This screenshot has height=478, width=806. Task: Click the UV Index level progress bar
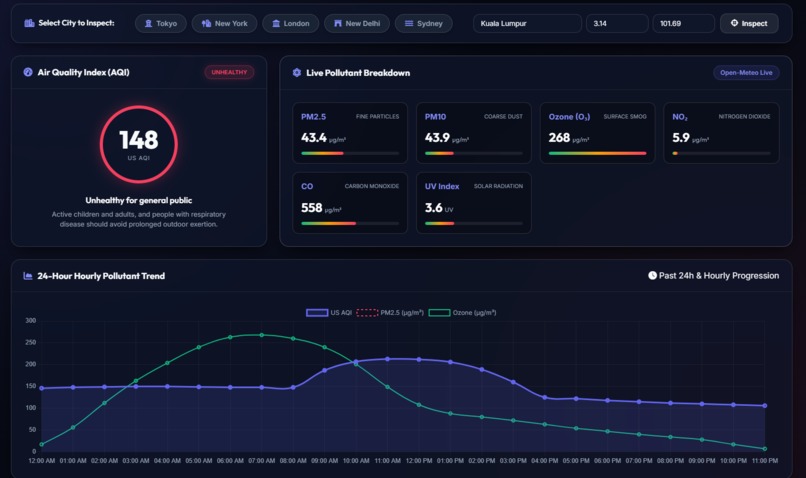click(474, 224)
